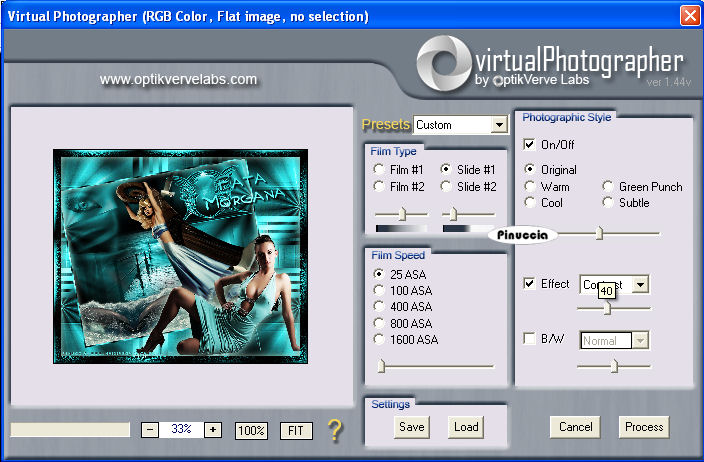
Task: Close the Virtual Photographer window
Action: pos(691,16)
